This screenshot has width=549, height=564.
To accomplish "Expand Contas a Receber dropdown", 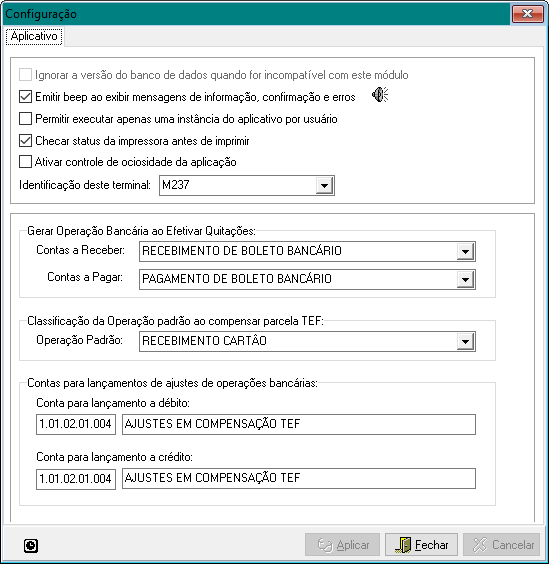I will point(465,251).
